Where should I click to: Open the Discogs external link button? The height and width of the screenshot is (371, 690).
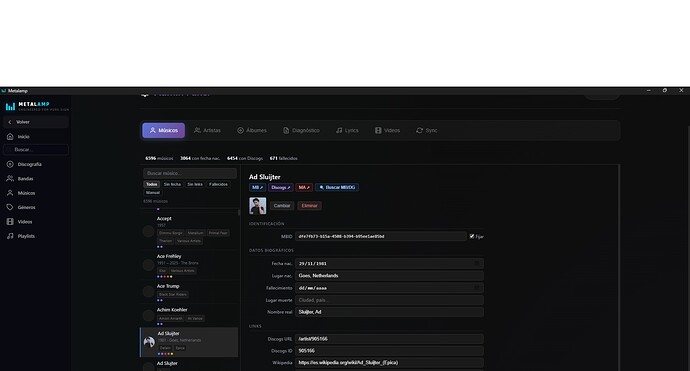pos(281,187)
